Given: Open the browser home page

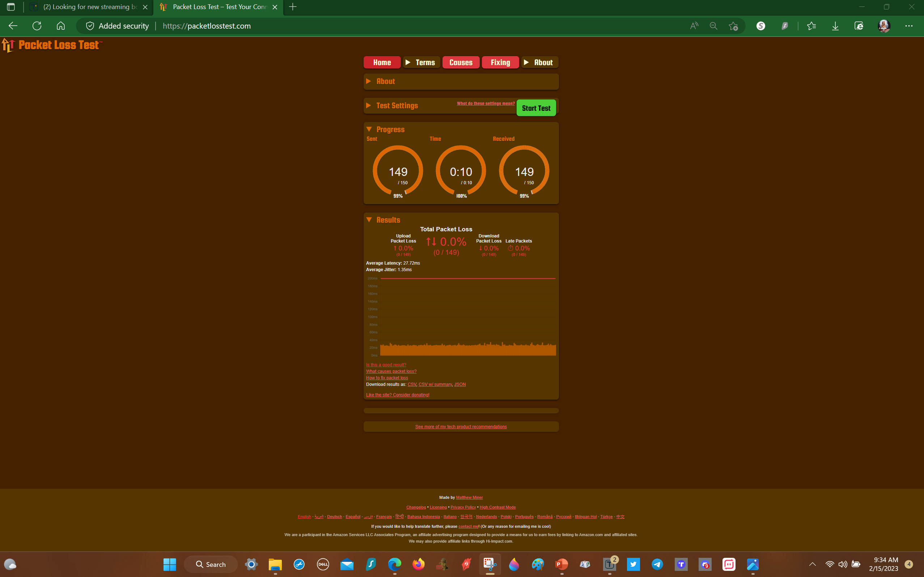Looking at the screenshot, I should [60, 26].
